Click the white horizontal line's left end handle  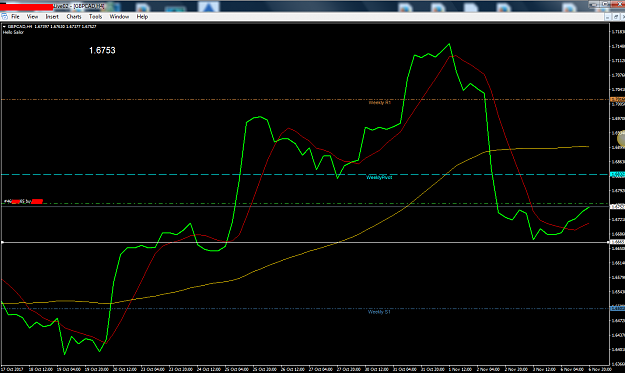tap(2, 242)
